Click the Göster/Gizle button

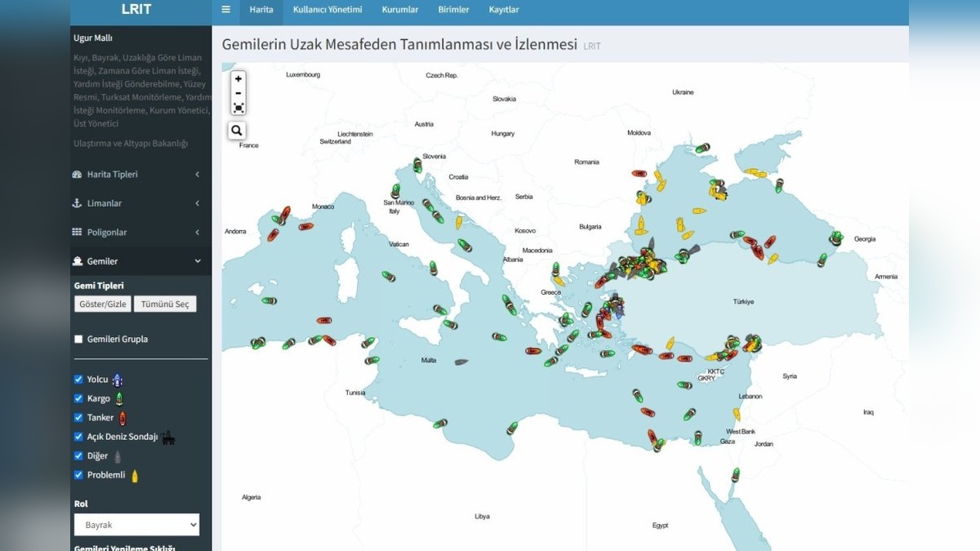click(x=103, y=304)
